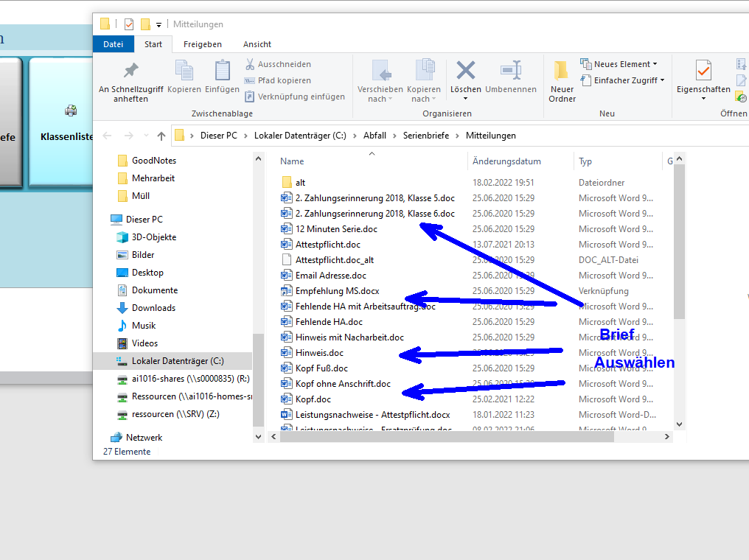
Task: Switch to the Ansicht ribbon tab
Action: pyautogui.click(x=257, y=44)
